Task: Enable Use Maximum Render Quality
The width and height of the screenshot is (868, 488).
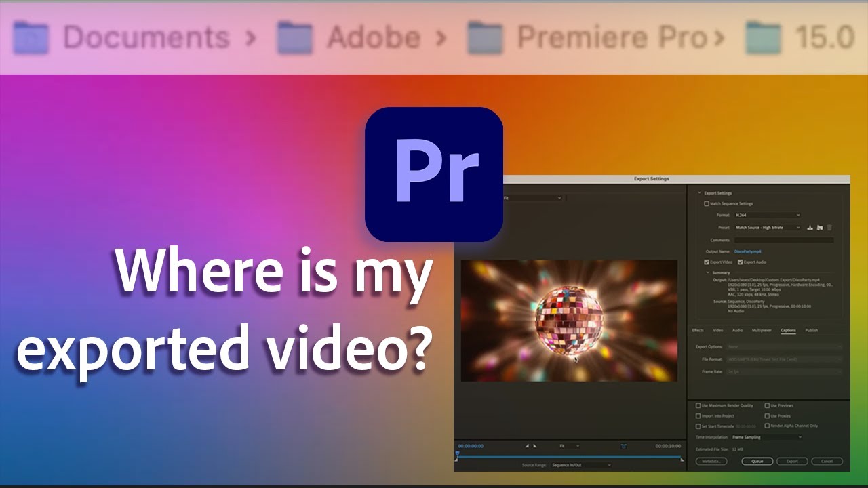Action: [698, 405]
